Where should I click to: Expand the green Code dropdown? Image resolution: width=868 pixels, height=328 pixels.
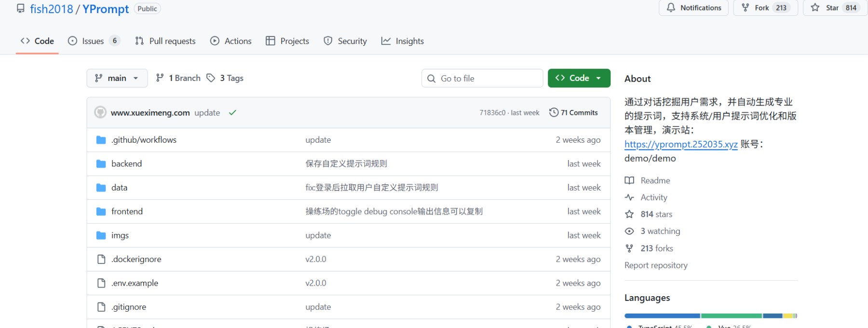click(x=579, y=78)
